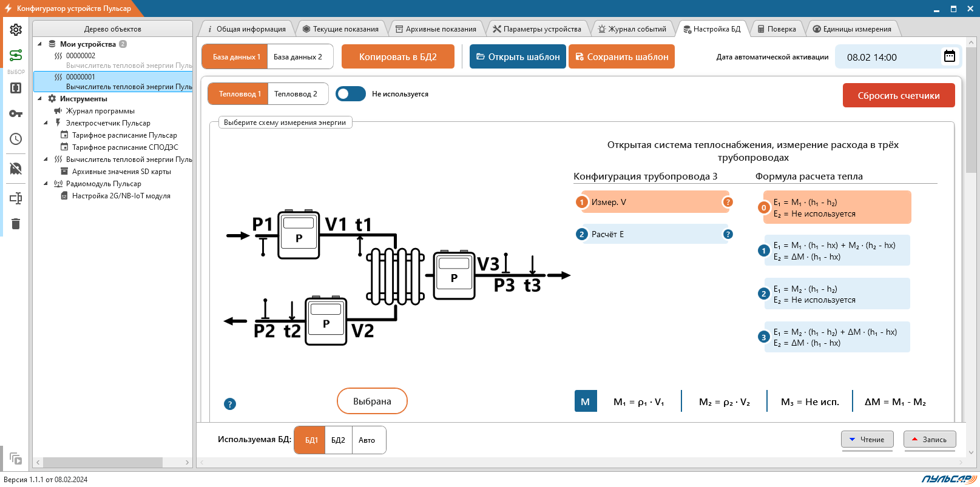Select База данных 1 option
Viewport: 980px width, 487px height.
tap(235, 56)
